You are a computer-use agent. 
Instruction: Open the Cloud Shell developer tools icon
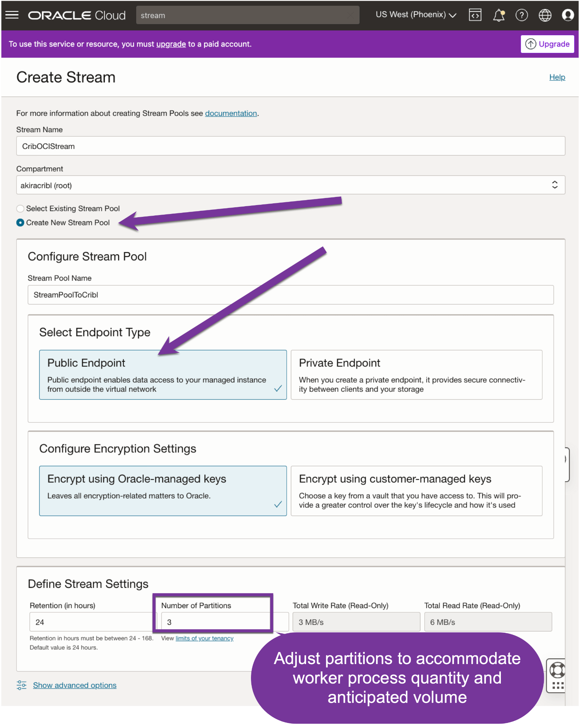pyautogui.click(x=475, y=15)
